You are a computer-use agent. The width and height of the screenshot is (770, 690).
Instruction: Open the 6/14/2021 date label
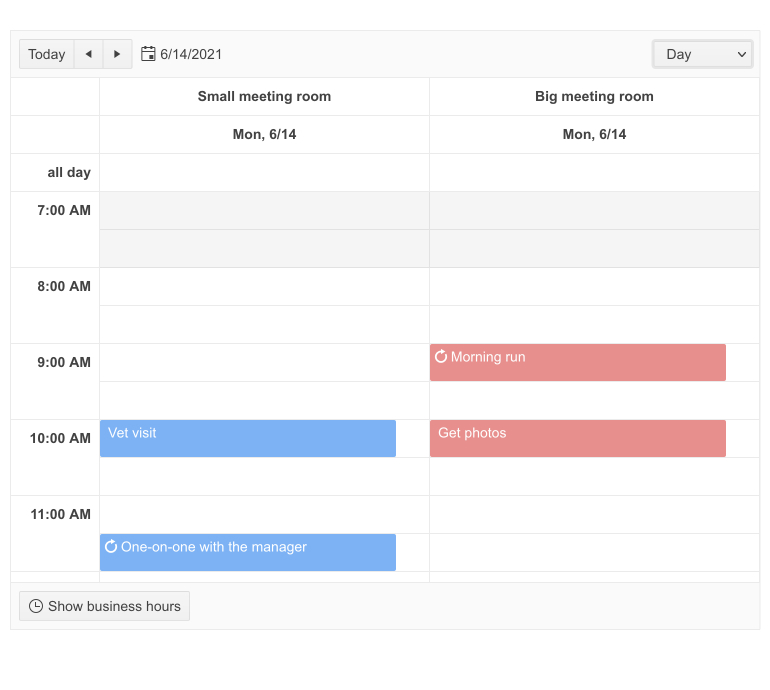[x=191, y=54]
